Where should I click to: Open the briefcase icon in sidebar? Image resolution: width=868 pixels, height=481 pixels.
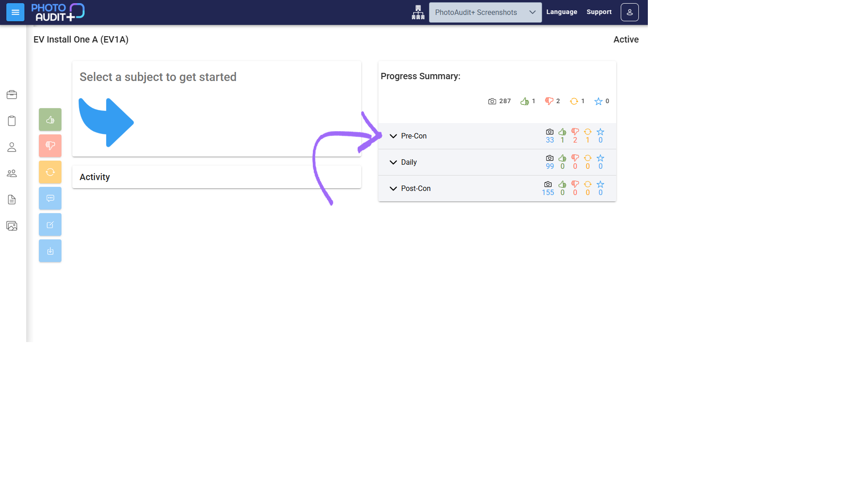click(12, 95)
